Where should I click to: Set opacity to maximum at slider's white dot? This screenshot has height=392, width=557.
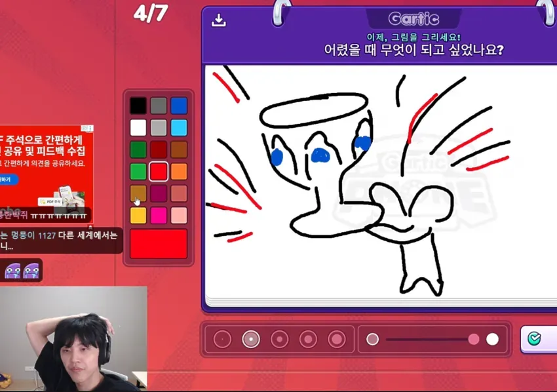pos(492,340)
